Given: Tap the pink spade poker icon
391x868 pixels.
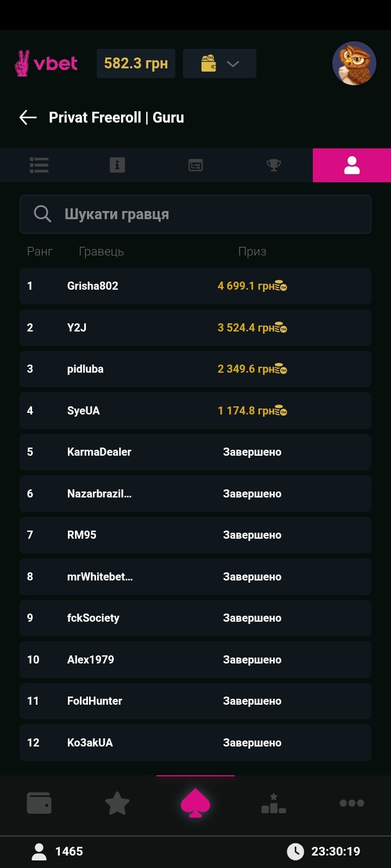Looking at the screenshot, I should [195, 803].
